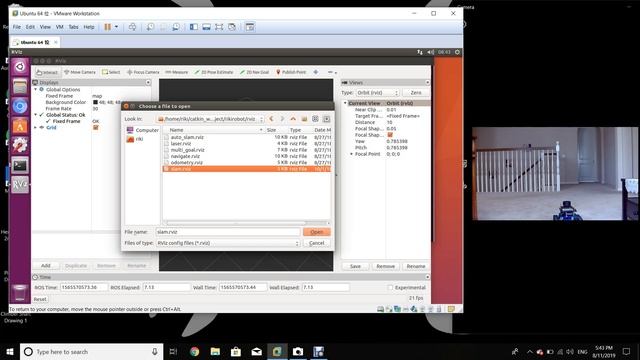Viewport: 640px width, 360px height.
Task: Open File Explorer from Windows taskbar
Action: 215,351
